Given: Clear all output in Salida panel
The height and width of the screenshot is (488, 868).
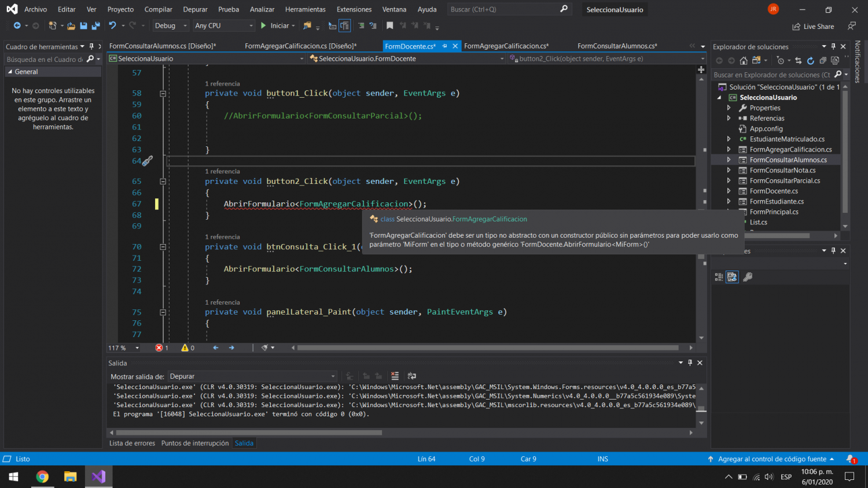Looking at the screenshot, I should pos(395,376).
